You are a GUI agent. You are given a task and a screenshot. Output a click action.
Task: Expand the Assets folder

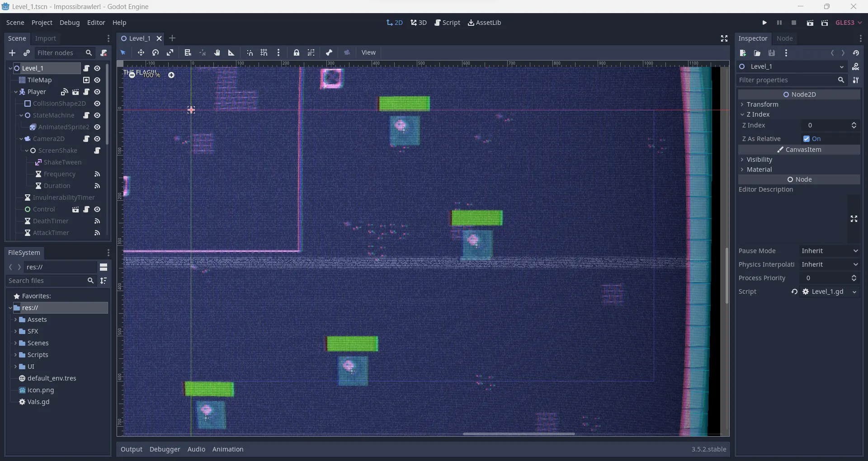point(15,320)
